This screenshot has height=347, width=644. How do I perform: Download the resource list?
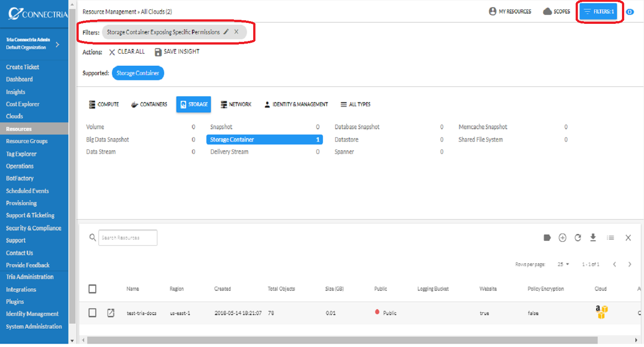pyautogui.click(x=593, y=238)
